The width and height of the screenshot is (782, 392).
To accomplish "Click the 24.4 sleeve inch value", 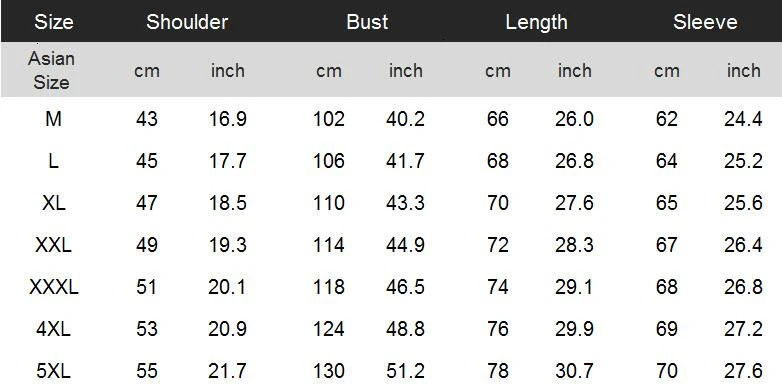I will [x=743, y=119].
